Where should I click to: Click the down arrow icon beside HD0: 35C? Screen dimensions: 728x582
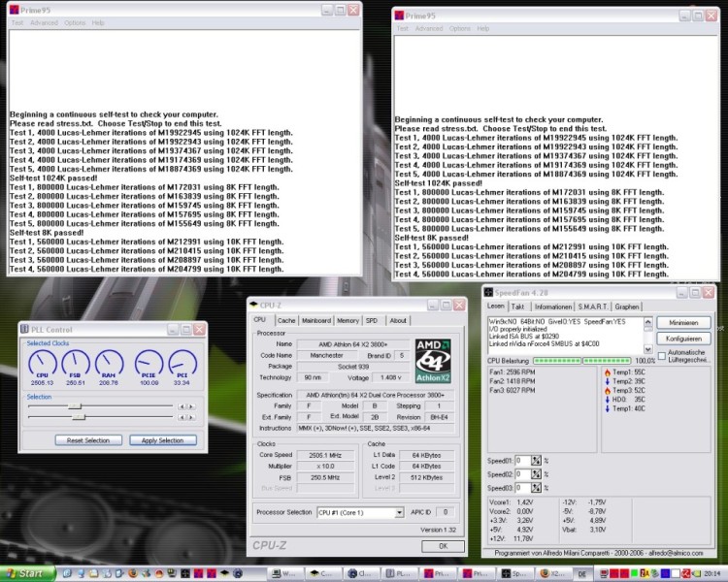(x=608, y=400)
